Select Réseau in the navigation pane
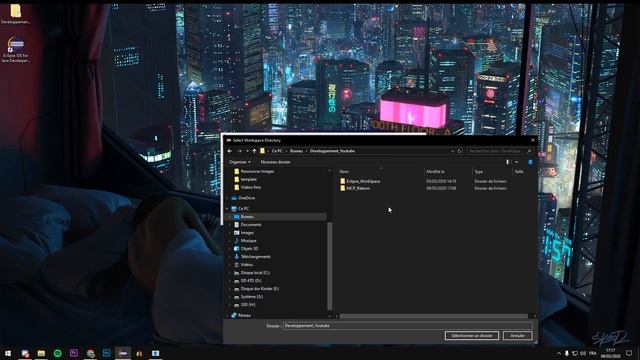Viewport: 640px width, 360px height. 241,316
